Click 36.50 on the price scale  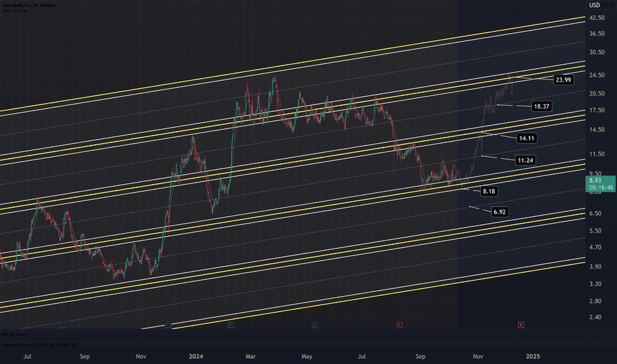click(597, 34)
